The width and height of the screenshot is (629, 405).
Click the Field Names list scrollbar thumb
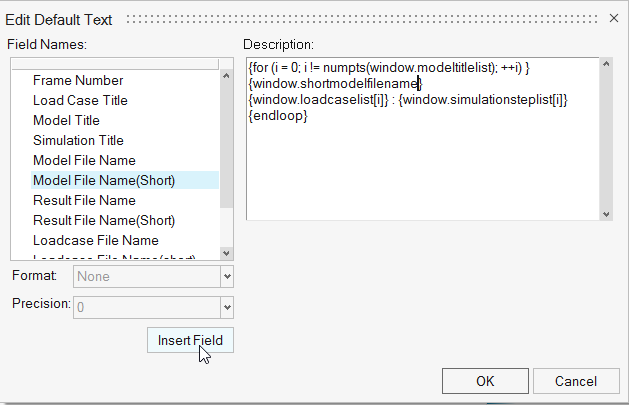(226, 130)
